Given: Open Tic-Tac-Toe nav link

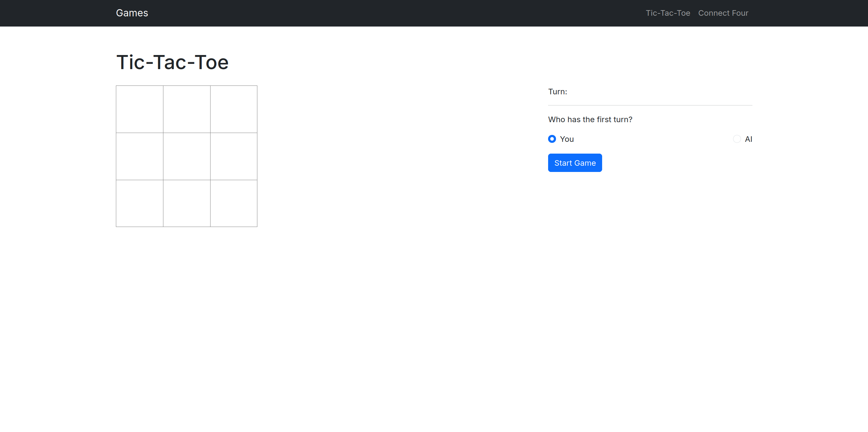Looking at the screenshot, I should point(668,13).
